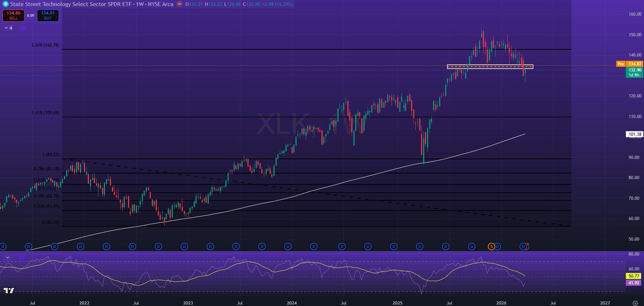This screenshot has height=306, width=644.
Task: Click the 2022 time axis label
Action: tap(84, 302)
